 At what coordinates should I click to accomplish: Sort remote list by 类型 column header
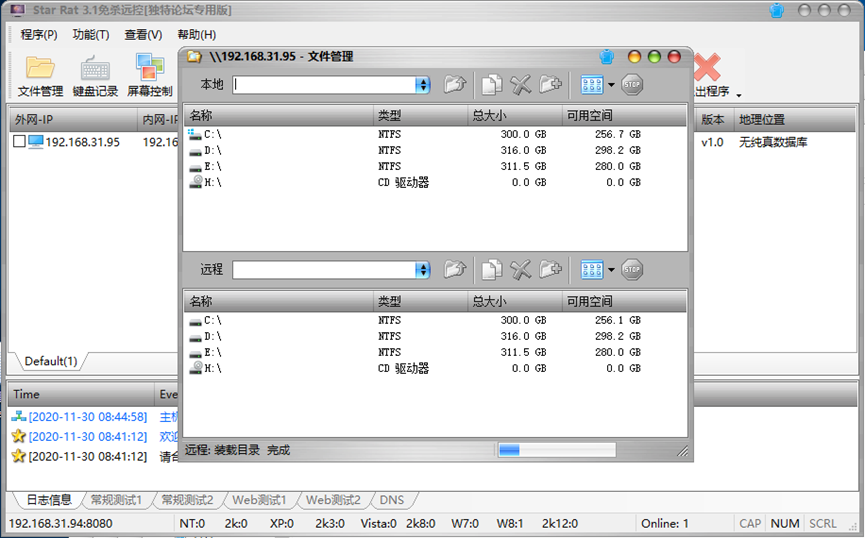coord(420,301)
